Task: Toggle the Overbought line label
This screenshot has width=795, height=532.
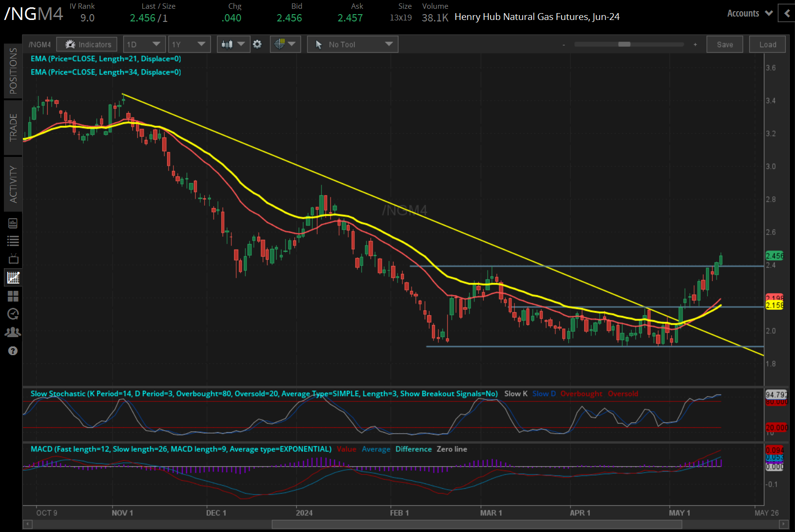Action: pyautogui.click(x=581, y=394)
